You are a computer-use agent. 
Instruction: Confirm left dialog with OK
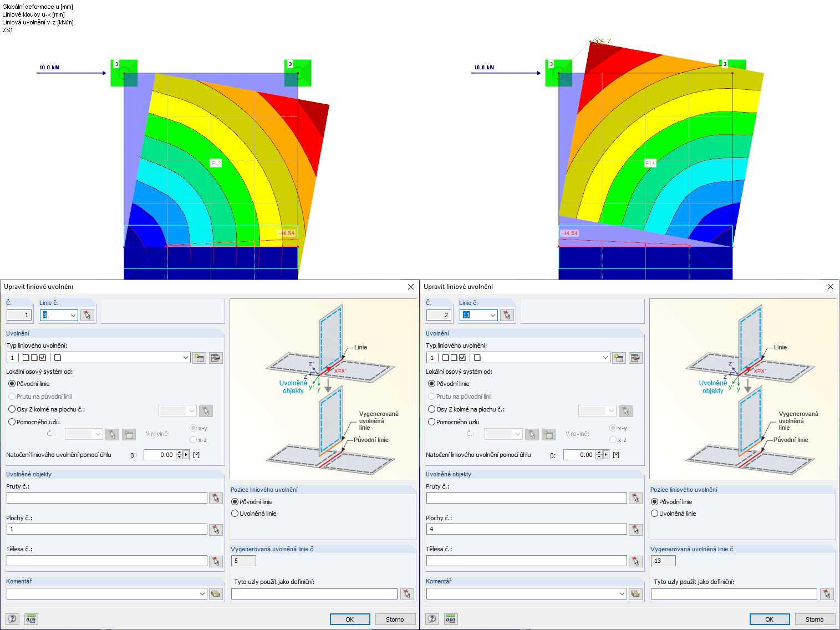(350, 619)
